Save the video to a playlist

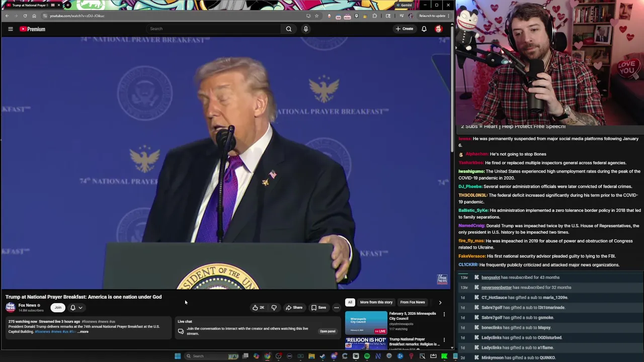tap(318, 307)
